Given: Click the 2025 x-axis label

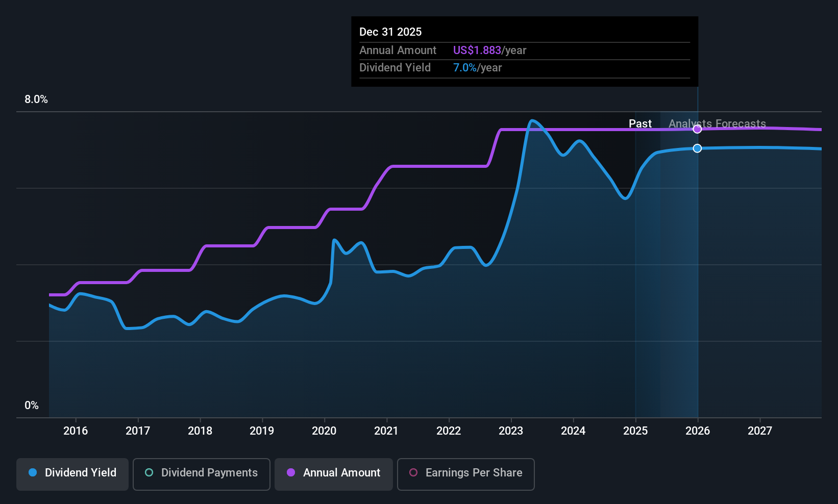Looking at the screenshot, I should pos(635,431).
